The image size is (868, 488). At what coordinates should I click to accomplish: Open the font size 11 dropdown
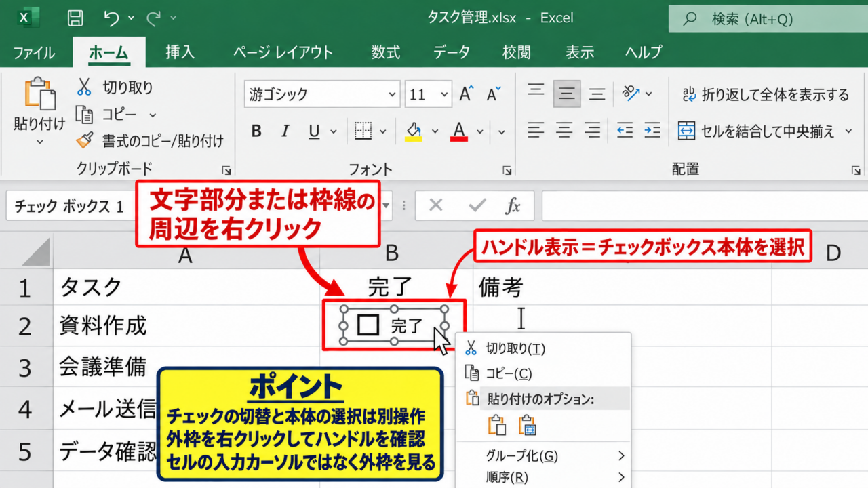tap(428, 94)
